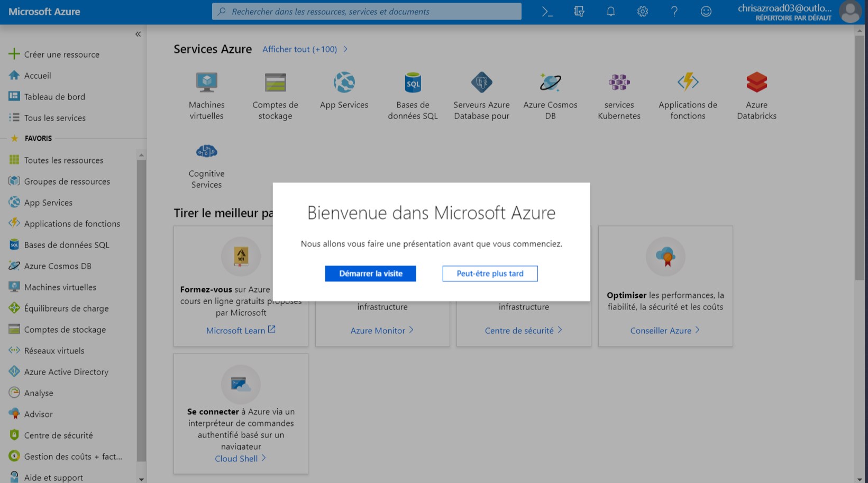Click chrisazroad03 account name

click(785, 8)
